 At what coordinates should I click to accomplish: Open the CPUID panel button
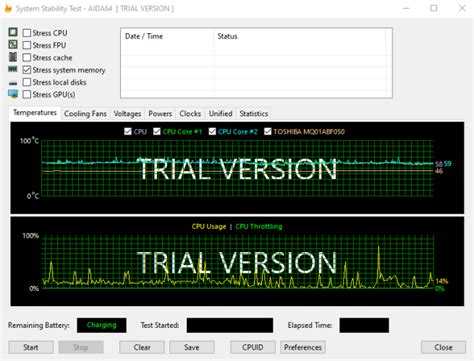tap(253, 347)
